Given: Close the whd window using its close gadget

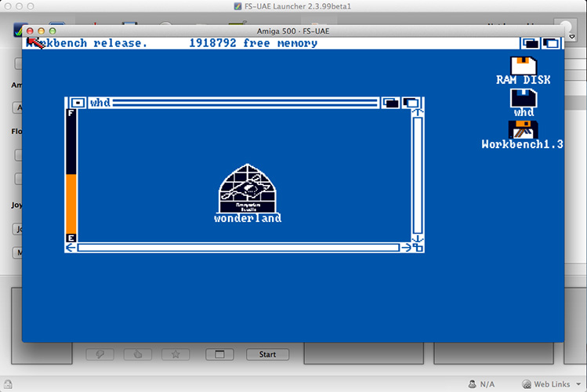Looking at the screenshot, I should [77, 103].
